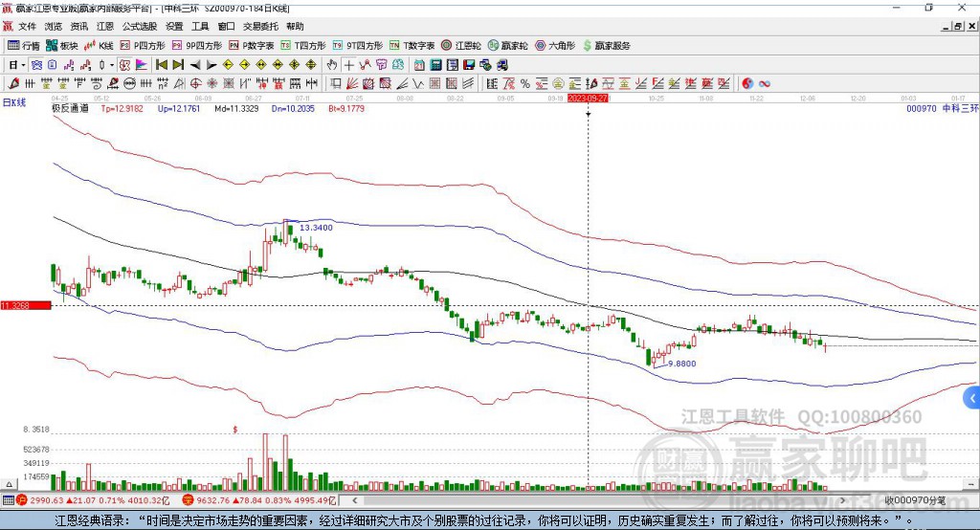The image size is (980, 530).
Task: Open the calculator icon
Action: pyautogui.click(x=436, y=65)
